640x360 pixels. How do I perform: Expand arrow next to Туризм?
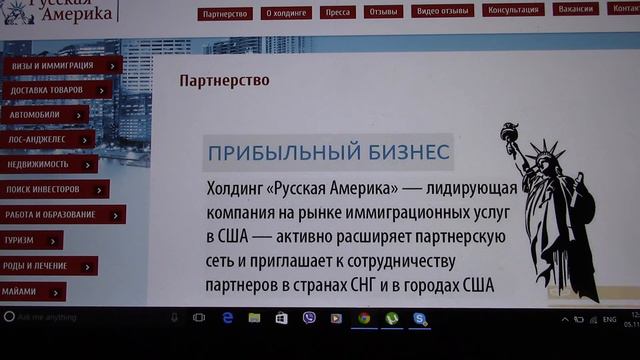click(x=52, y=242)
